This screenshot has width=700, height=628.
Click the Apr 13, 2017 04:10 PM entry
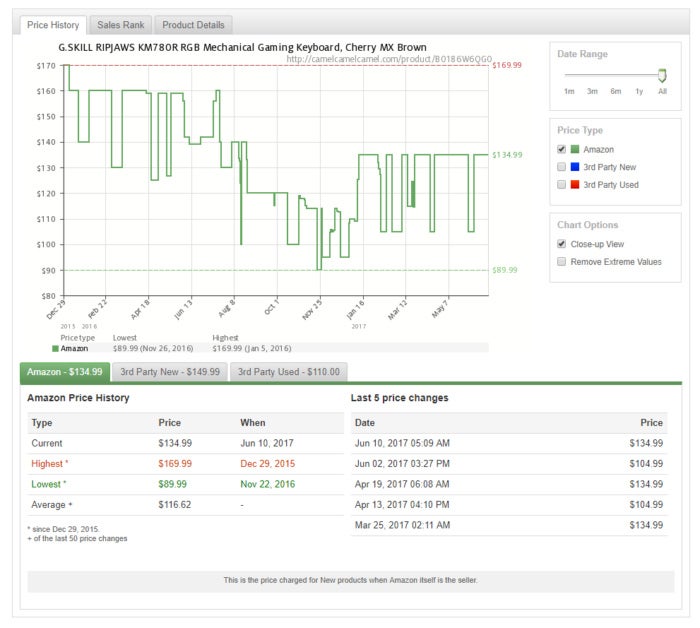coord(402,505)
